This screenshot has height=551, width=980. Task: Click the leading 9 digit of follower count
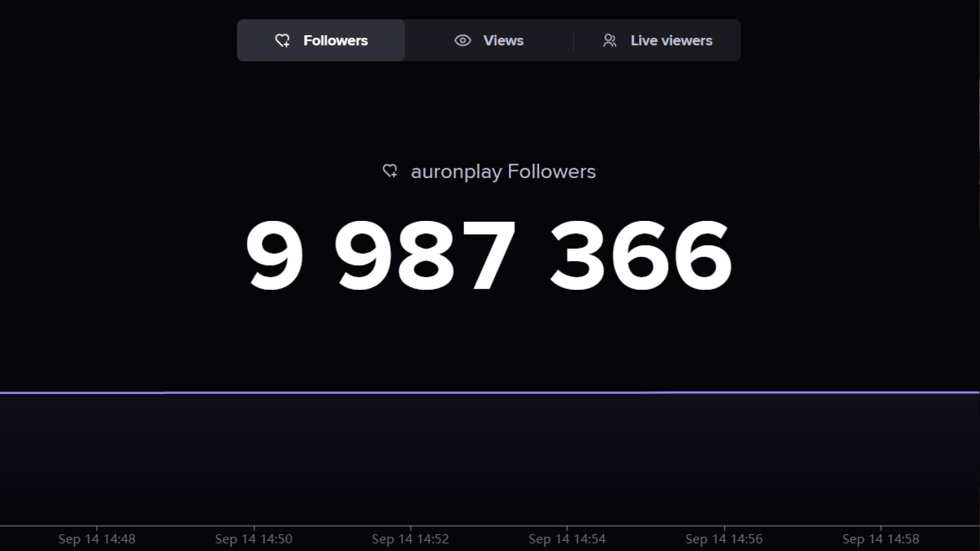click(x=274, y=255)
